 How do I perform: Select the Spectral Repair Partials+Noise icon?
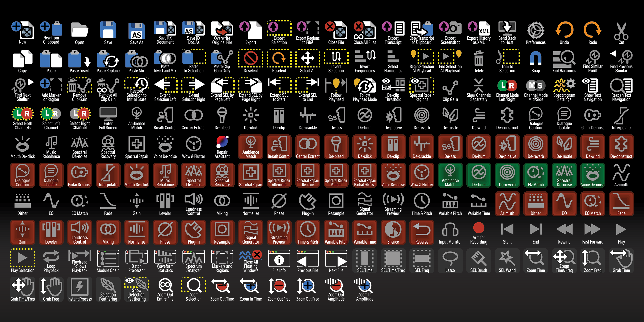pyautogui.click(x=365, y=175)
